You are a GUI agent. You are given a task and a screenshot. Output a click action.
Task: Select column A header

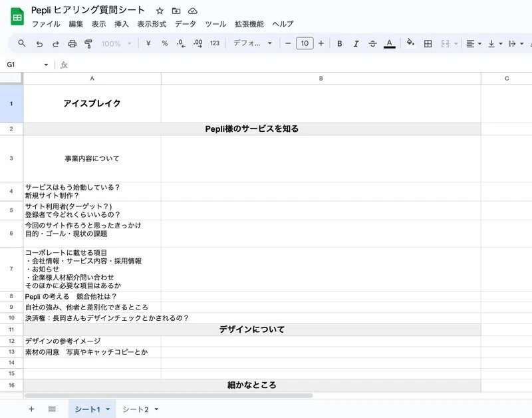[x=92, y=79]
